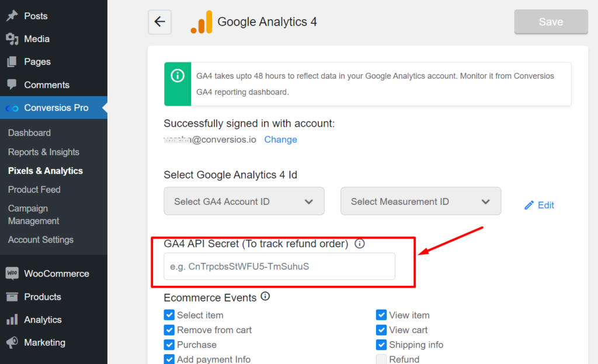The width and height of the screenshot is (598, 364).
Task: Click the pencil icon beside Edit
Action: (x=529, y=205)
